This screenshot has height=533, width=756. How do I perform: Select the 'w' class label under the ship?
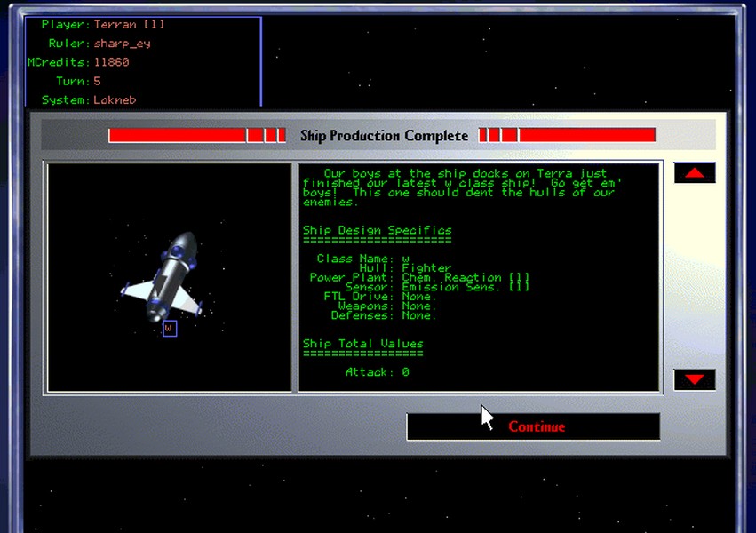click(170, 329)
